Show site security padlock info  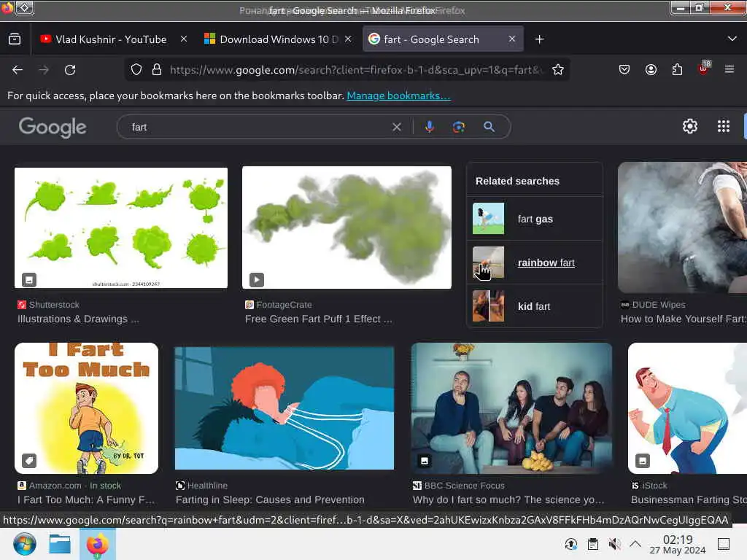pyautogui.click(x=157, y=70)
